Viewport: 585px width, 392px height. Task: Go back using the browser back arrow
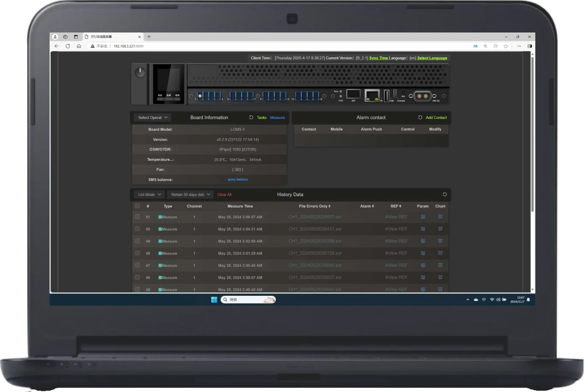56,46
